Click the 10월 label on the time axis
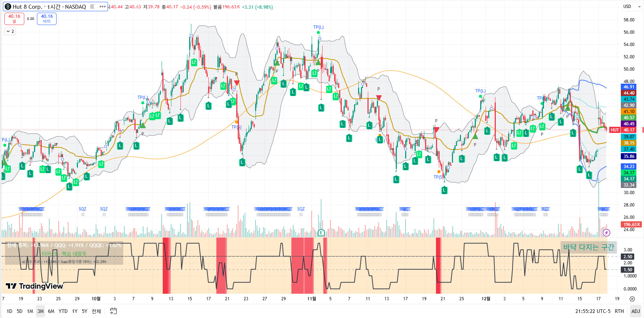644x318 pixels. pos(96,299)
